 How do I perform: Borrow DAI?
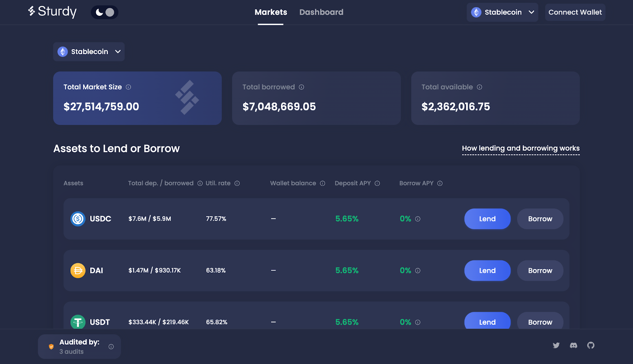[540, 271]
